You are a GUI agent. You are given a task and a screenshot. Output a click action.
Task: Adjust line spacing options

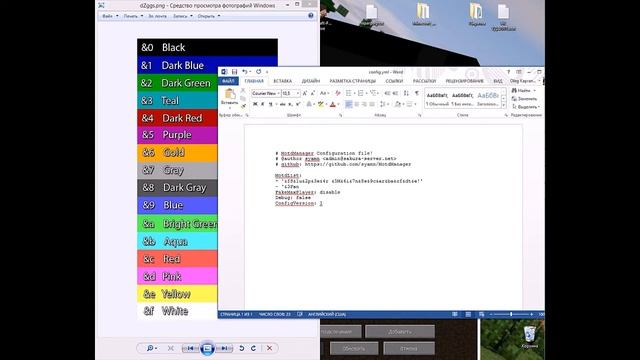(383, 104)
